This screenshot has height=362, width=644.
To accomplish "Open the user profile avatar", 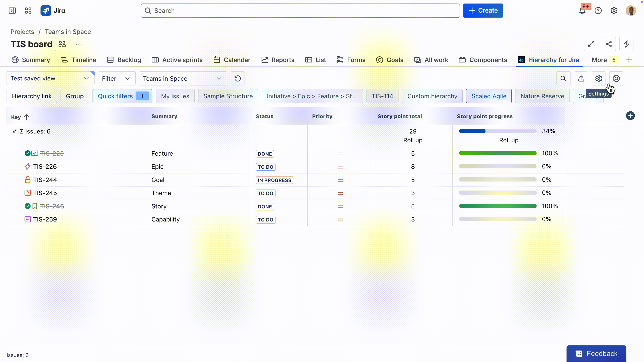I will pos(631,11).
